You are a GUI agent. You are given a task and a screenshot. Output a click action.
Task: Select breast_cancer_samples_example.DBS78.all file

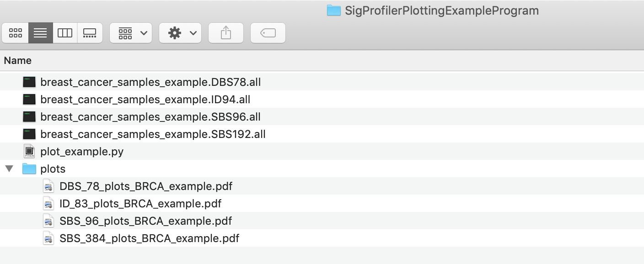150,82
